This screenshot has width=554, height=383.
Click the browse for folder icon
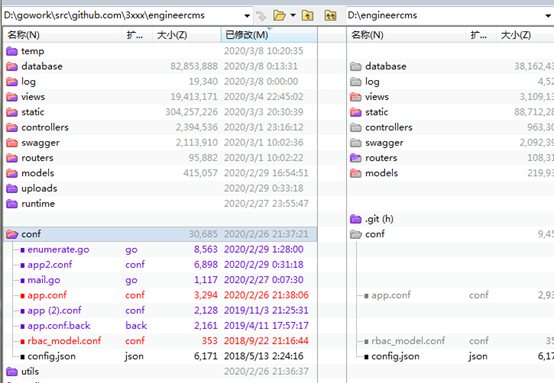(x=279, y=16)
